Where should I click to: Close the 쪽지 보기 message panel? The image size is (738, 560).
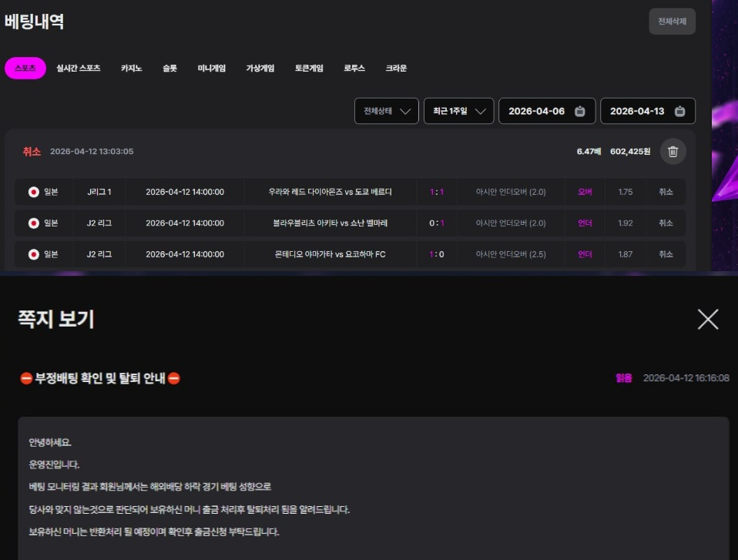pyautogui.click(x=707, y=319)
